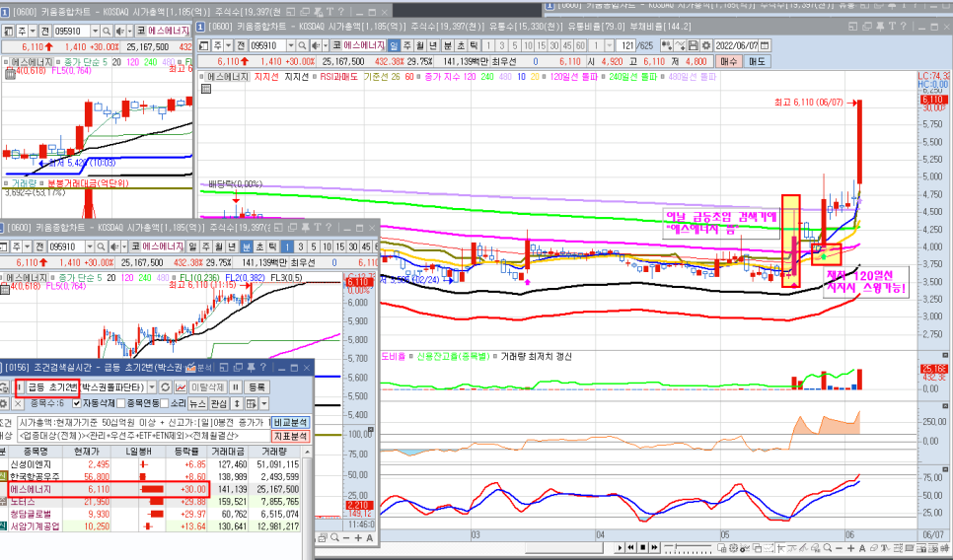This screenshot has width=953, height=560.
Task: Open the stock code dropdown in the minute chart window
Action: coord(91,246)
